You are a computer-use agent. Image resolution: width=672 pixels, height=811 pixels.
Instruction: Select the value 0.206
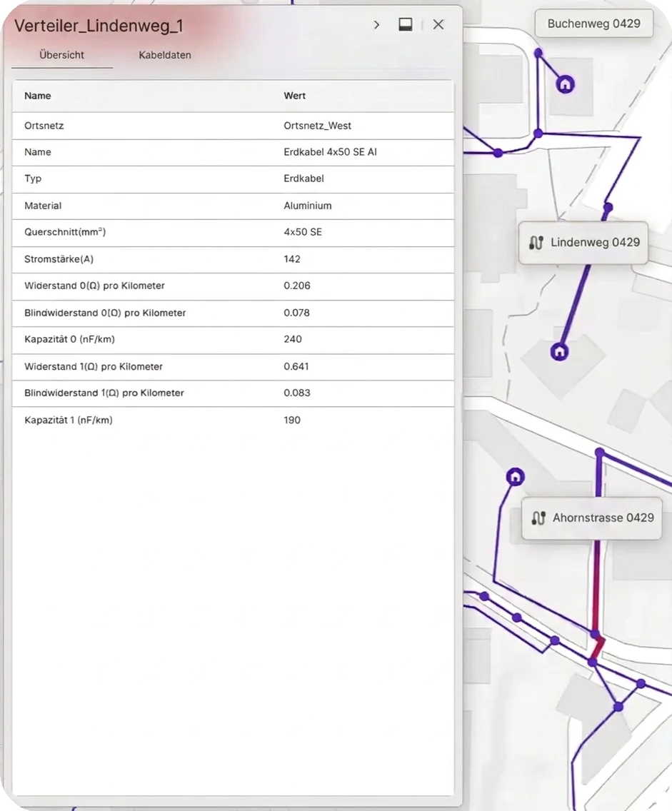297,286
